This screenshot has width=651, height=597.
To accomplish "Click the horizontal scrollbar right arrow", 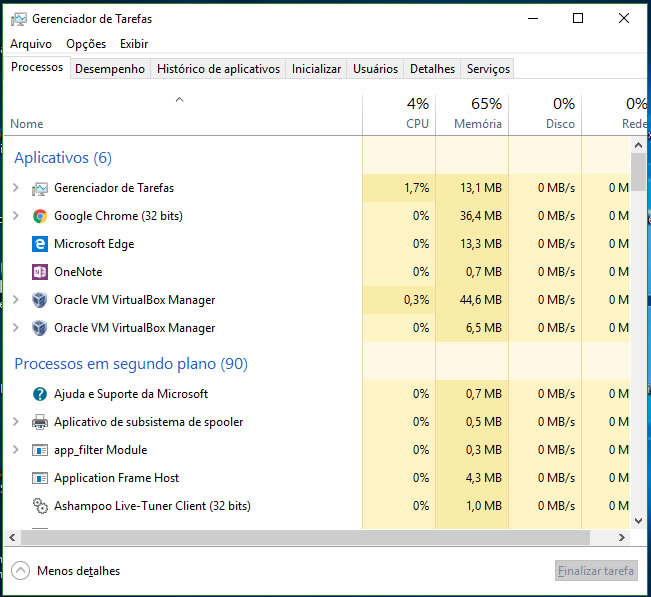I will pos(622,538).
